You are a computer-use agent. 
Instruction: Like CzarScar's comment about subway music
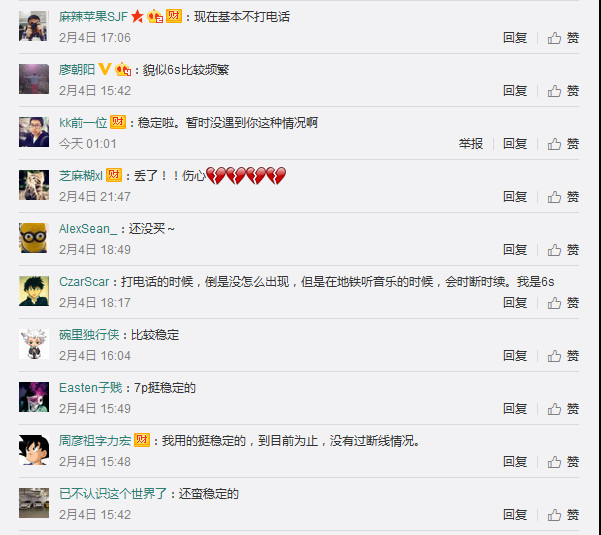(x=563, y=303)
